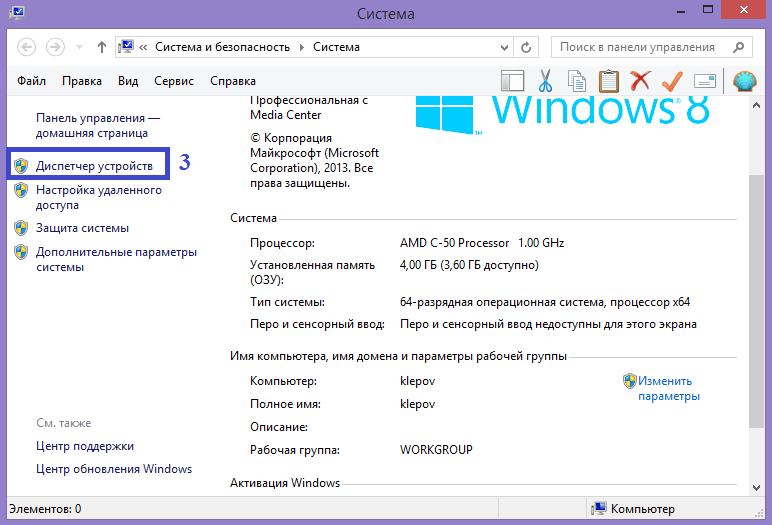The width and height of the screenshot is (772, 525).
Task: Open the Правка menu
Action: click(82, 81)
